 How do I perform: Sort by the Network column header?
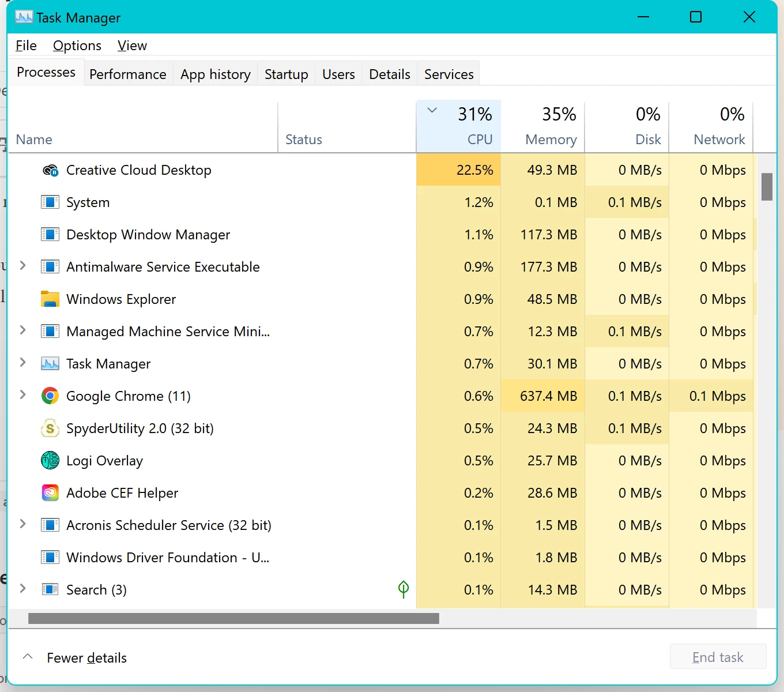coord(711,128)
